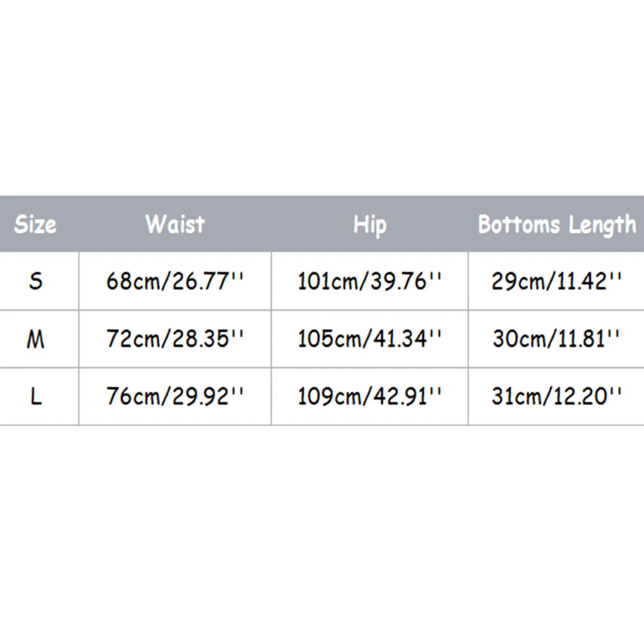Click the Bottoms Length column header
The image size is (644, 644).
[x=557, y=225]
